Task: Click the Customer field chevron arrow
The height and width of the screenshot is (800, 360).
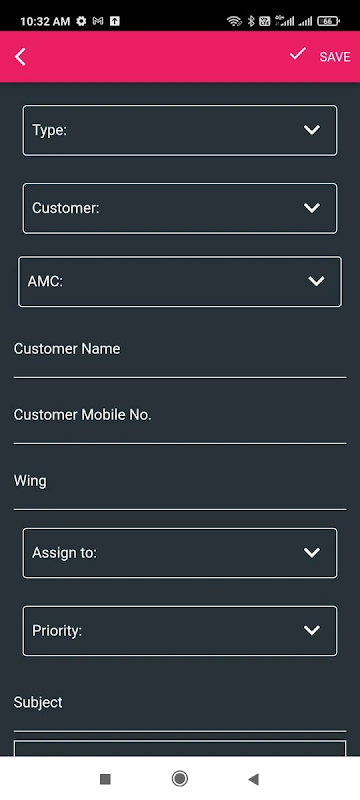Action: click(312, 208)
